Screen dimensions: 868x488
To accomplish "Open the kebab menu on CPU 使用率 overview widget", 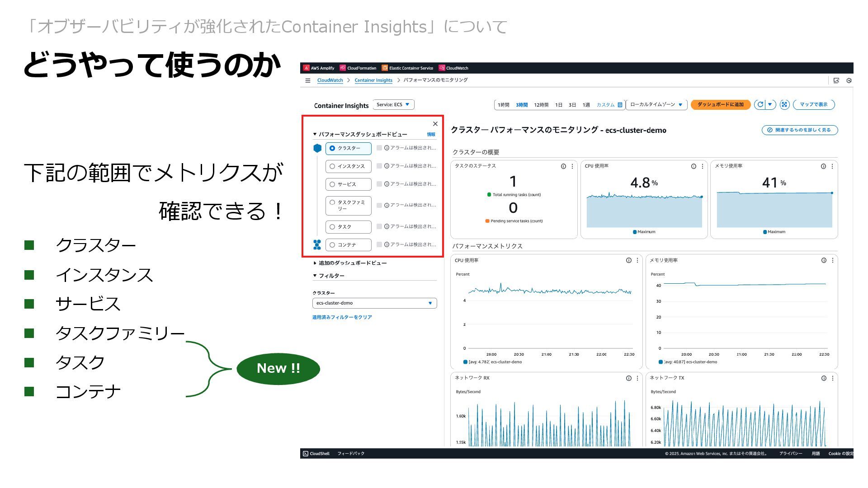I will click(703, 166).
